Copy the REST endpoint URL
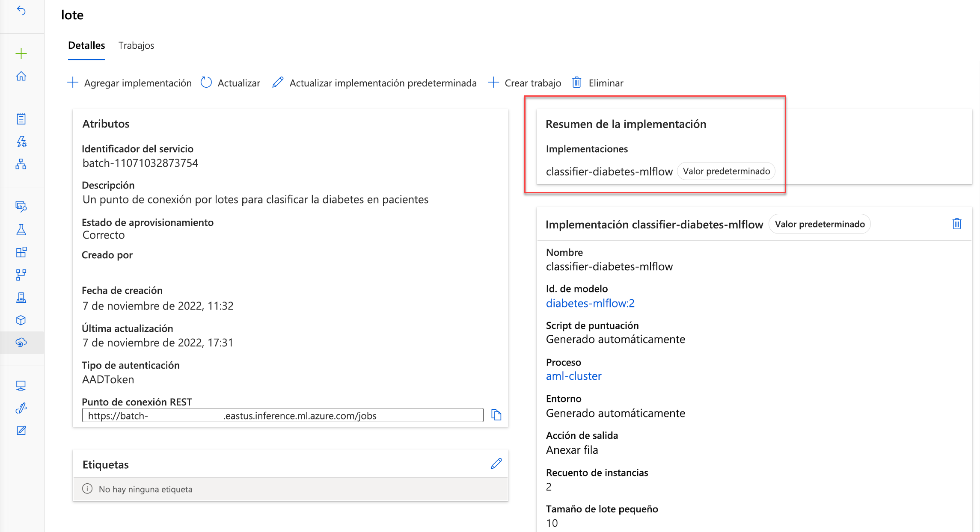Image resolution: width=980 pixels, height=532 pixels. coord(496,414)
